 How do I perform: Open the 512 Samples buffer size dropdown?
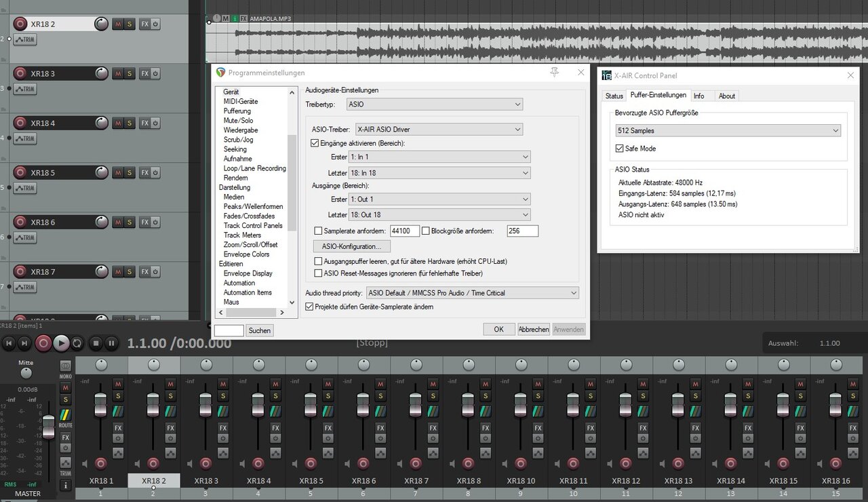(728, 130)
